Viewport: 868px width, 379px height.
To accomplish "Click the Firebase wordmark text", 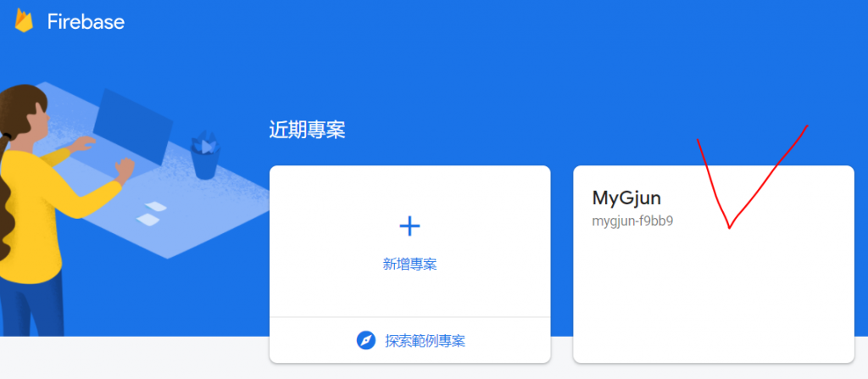I will coord(86,21).
